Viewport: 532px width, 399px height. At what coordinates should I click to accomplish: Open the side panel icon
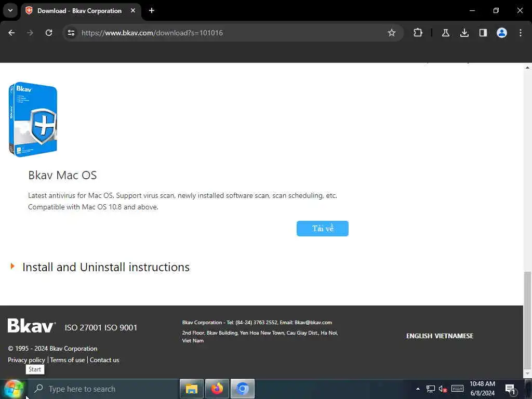tap(483, 33)
